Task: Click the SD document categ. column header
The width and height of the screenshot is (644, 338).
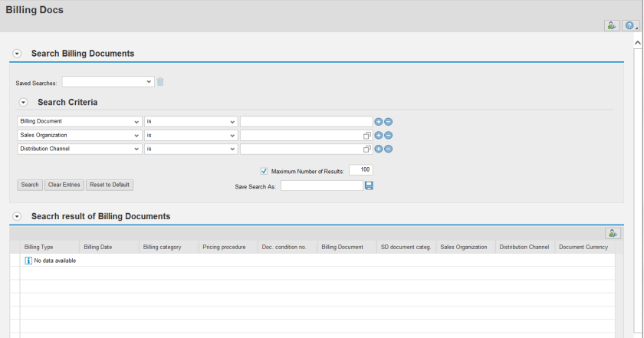Action: click(x=406, y=247)
